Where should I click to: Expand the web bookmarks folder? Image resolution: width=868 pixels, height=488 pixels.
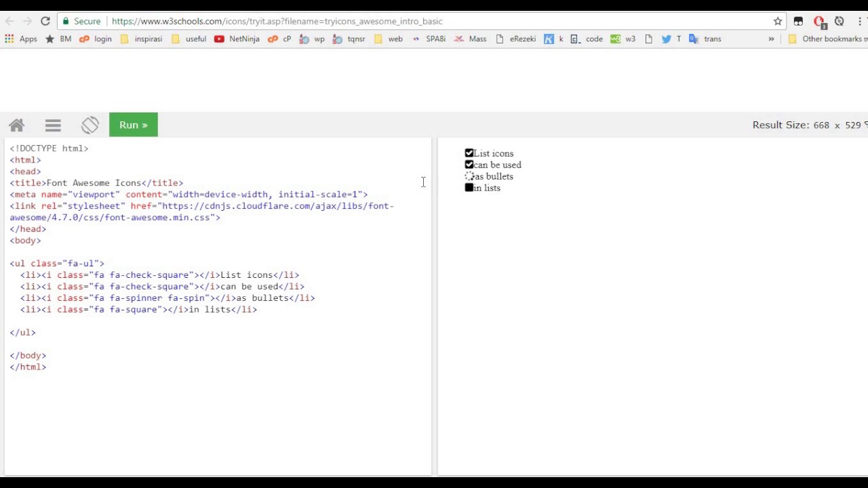pos(389,39)
